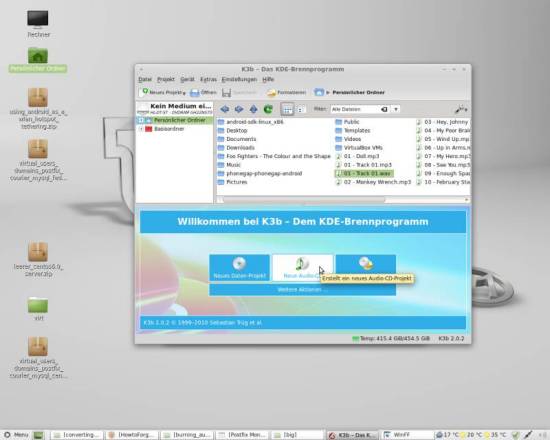550x440 pixels.
Task: Select the file 02 - Monkey Wrench.mp3
Action: 373,182
